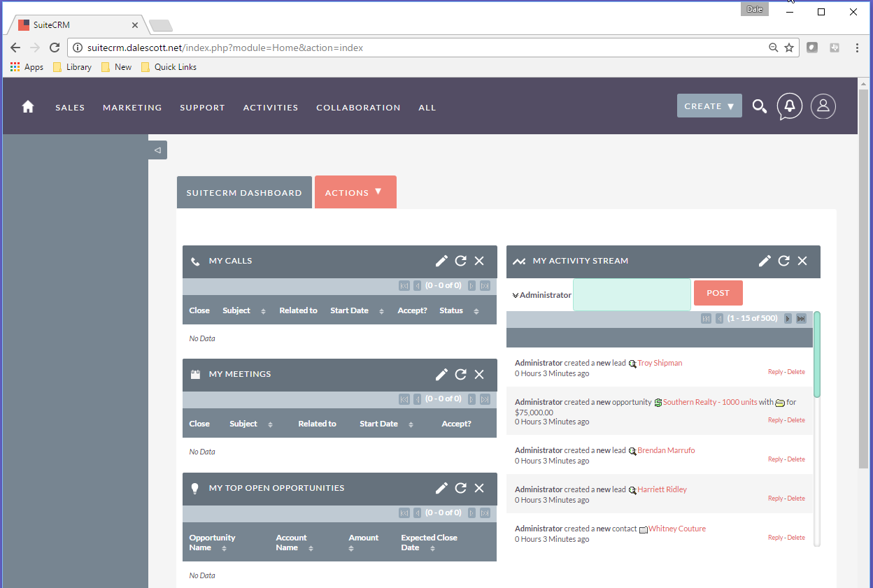The height and width of the screenshot is (588, 873).
Task: Go to first page in Activity Stream
Action: pos(706,319)
